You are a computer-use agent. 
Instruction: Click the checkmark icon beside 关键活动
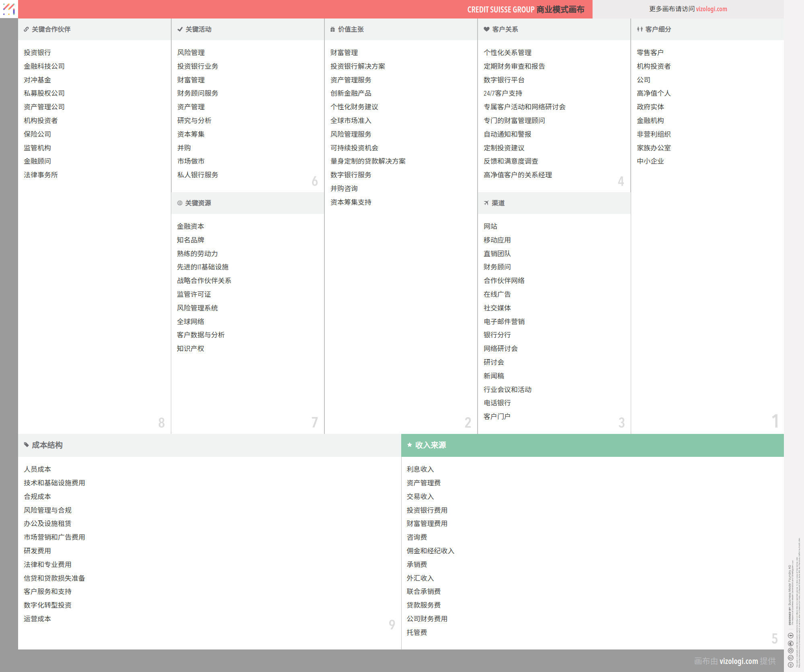tap(180, 29)
